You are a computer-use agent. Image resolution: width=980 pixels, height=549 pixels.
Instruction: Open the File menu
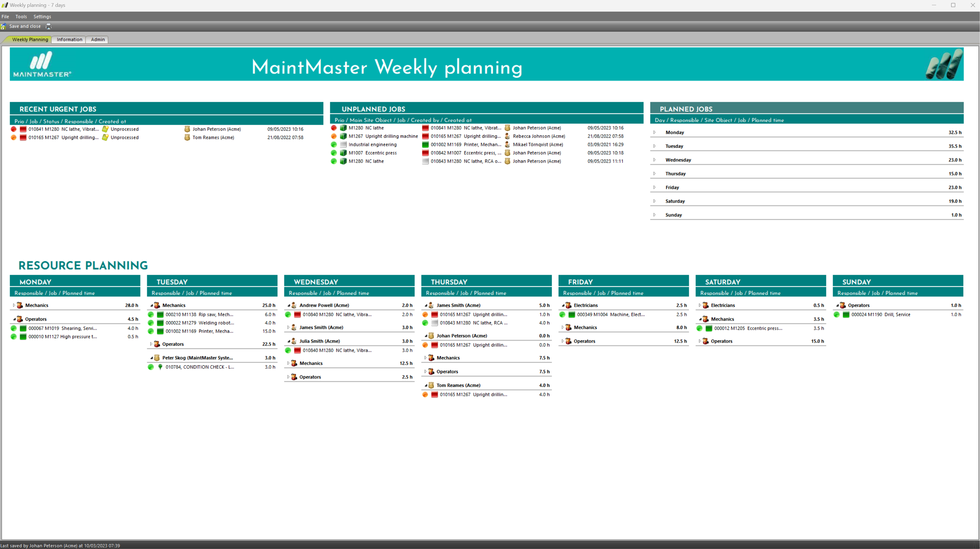tap(5, 17)
